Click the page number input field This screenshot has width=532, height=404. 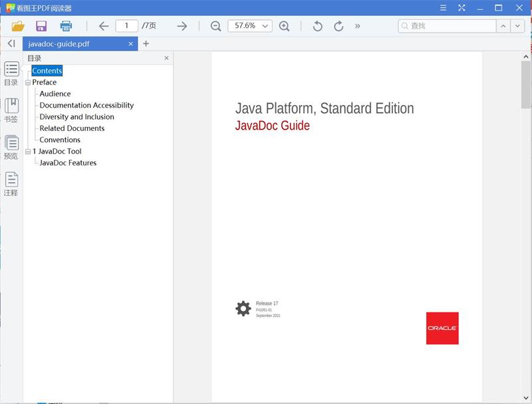click(126, 26)
